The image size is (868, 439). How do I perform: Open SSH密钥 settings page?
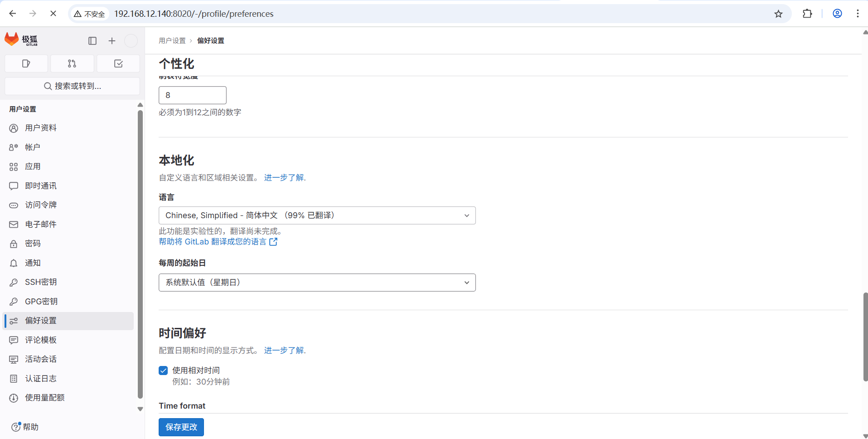click(69, 282)
